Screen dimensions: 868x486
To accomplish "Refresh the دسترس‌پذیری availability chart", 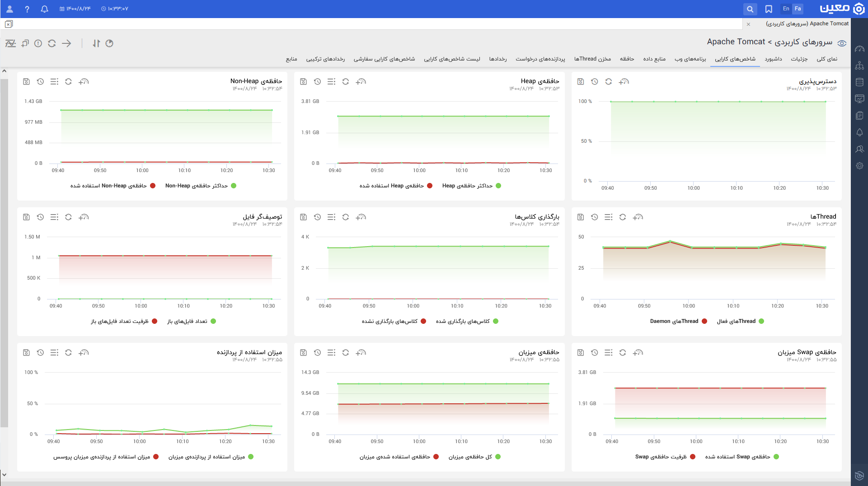I will point(608,82).
